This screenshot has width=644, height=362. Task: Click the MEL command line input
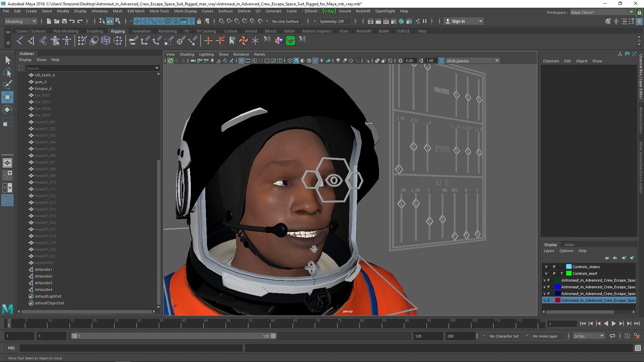131,348
